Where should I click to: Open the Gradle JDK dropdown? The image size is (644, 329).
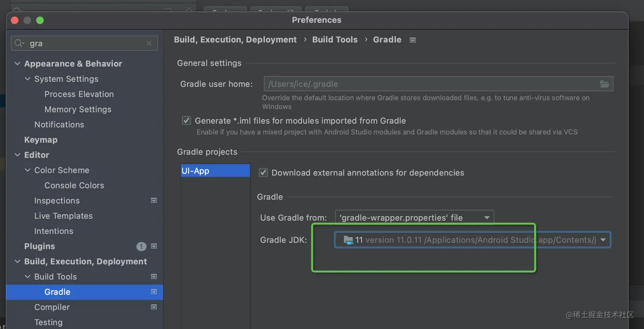pos(472,240)
